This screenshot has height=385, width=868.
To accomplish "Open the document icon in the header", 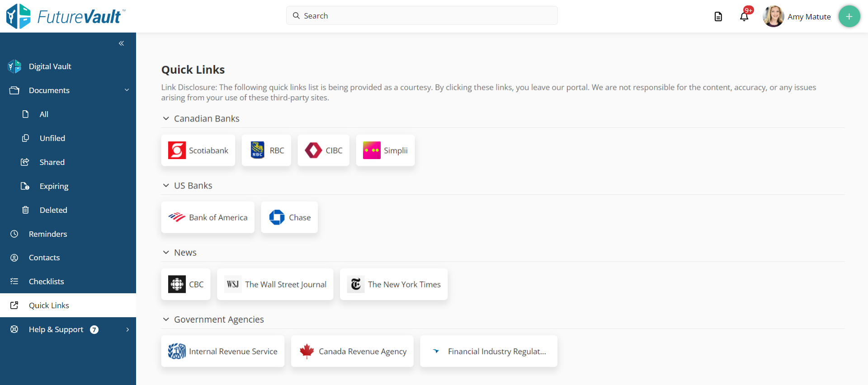I will [718, 17].
